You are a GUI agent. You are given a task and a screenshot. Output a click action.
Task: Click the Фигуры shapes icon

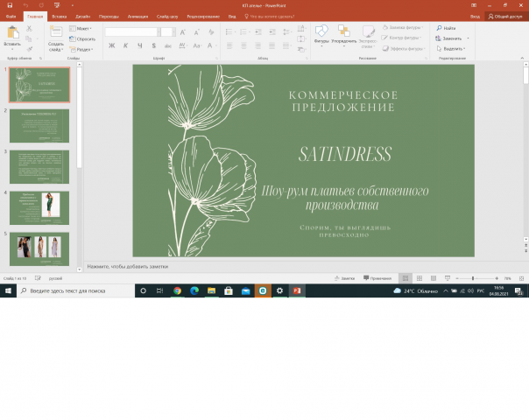click(x=321, y=31)
